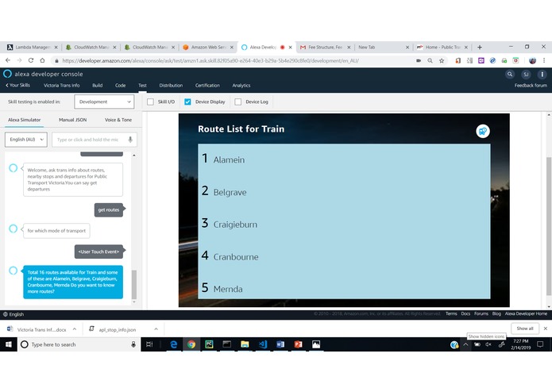Click the device display vertical scrollbar

549,227
